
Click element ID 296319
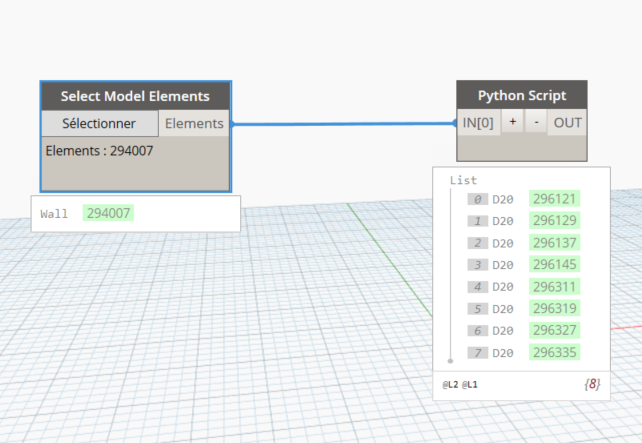(554, 308)
